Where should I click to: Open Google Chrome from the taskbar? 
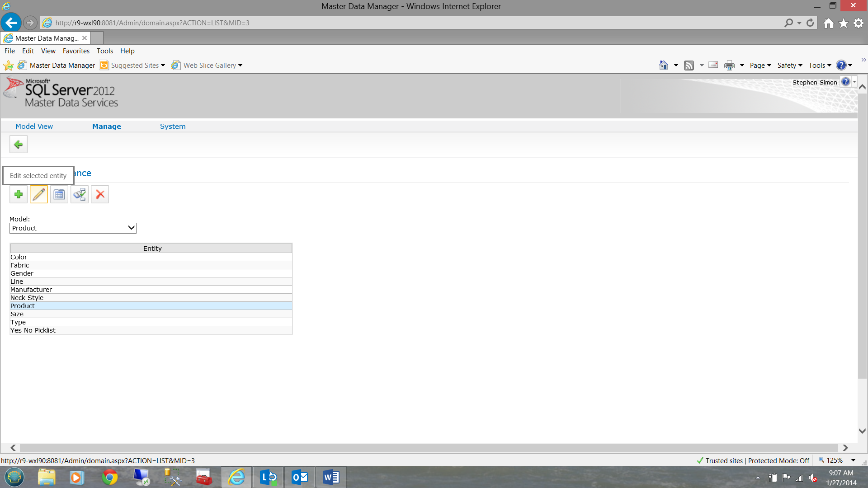[109, 477]
